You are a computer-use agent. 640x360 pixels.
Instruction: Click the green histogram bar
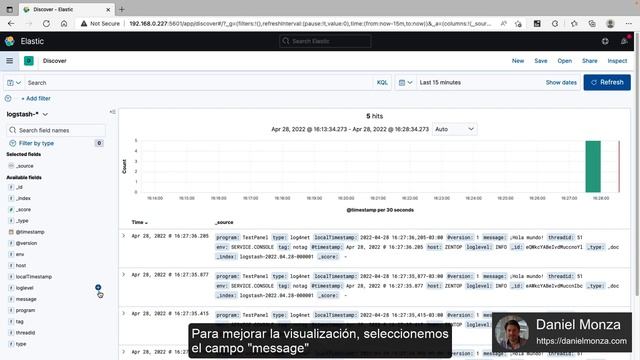(593, 166)
